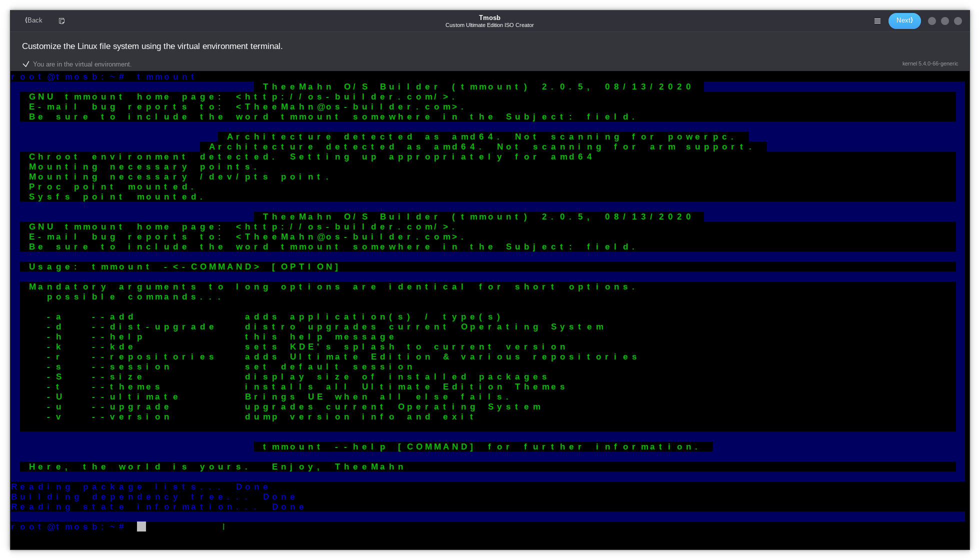Screen dimensions: 980x560
Task: Click the --dist-upgrade option in help list
Action: (153, 327)
